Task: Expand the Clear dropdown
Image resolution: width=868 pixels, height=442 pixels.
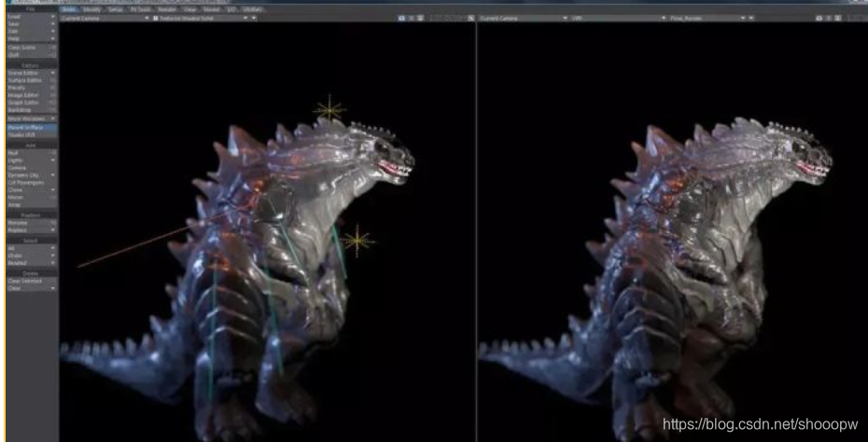Action: click(x=32, y=288)
